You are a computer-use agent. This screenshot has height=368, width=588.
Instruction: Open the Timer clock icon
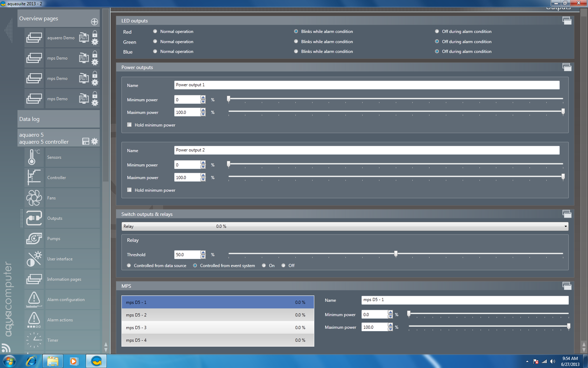pyautogui.click(x=34, y=340)
